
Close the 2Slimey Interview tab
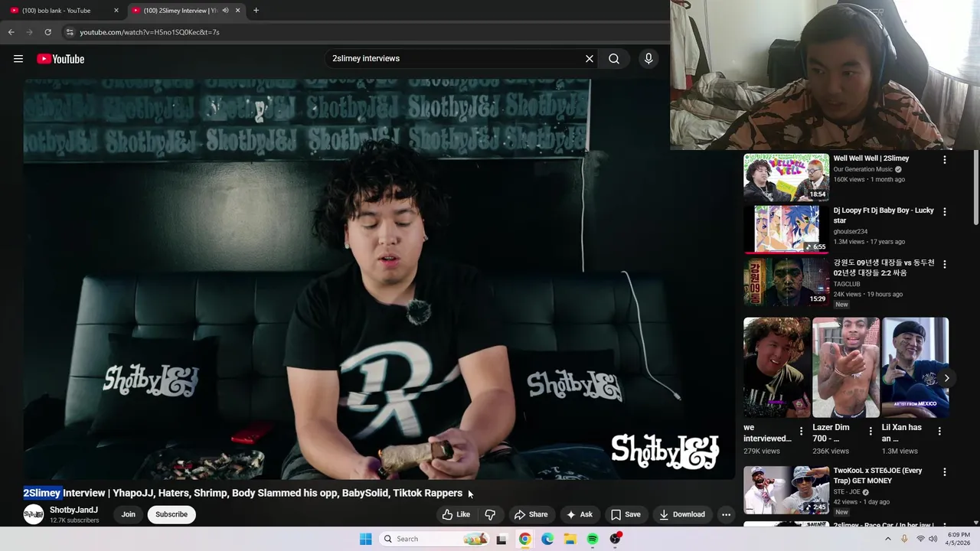pyautogui.click(x=237, y=11)
